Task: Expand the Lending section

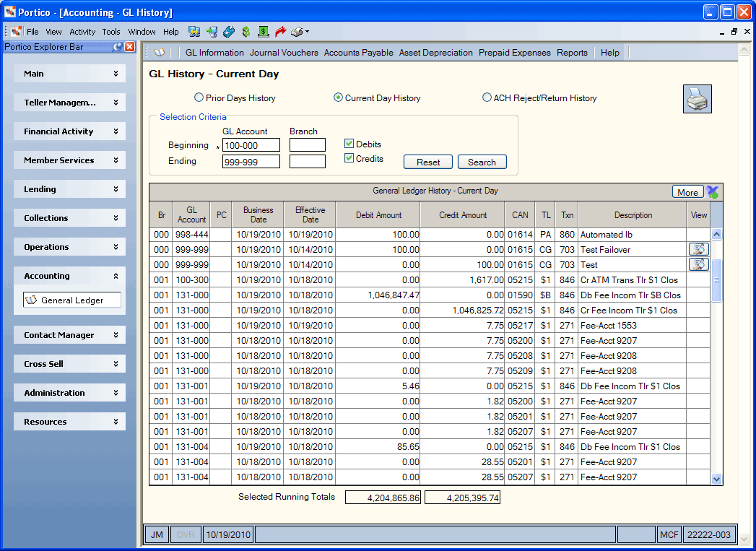Action: point(69,189)
